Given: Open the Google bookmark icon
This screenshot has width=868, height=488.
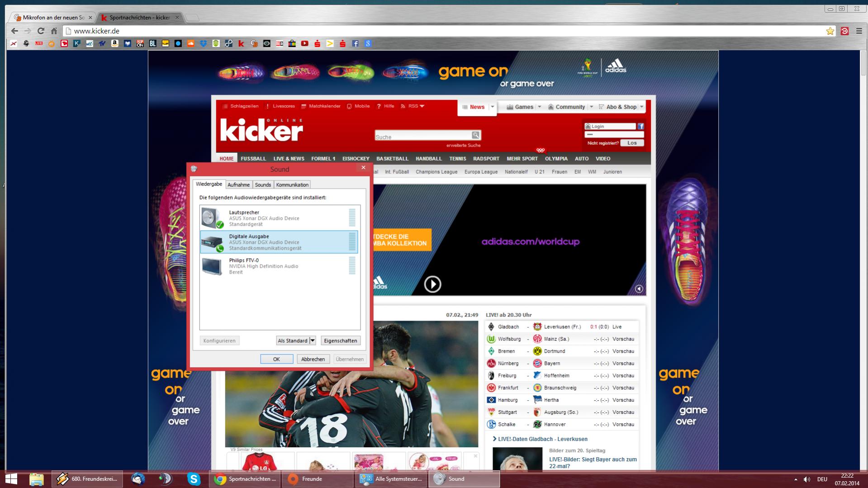Looking at the screenshot, I should click(368, 43).
